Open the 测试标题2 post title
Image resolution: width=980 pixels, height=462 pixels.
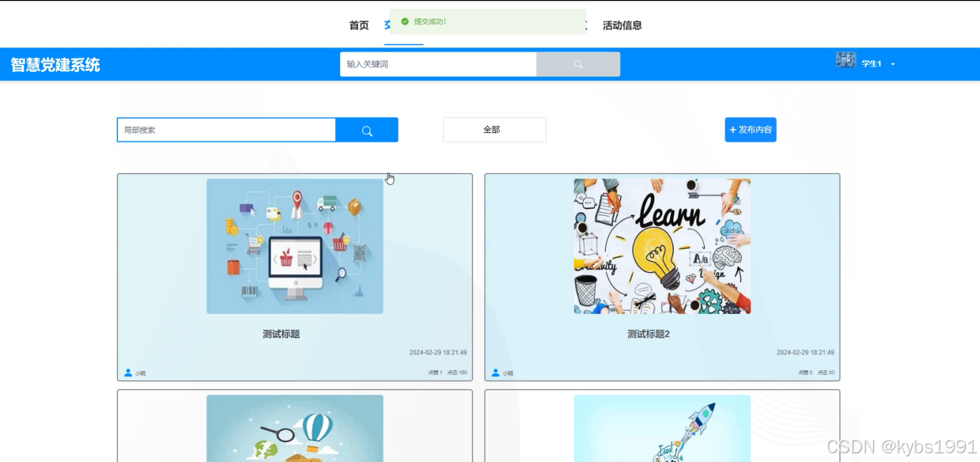point(649,334)
